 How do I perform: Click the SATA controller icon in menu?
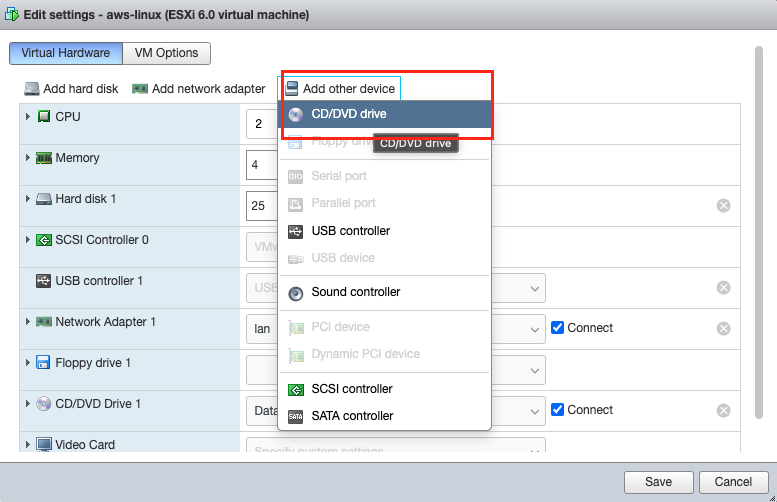[x=295, y=416]
